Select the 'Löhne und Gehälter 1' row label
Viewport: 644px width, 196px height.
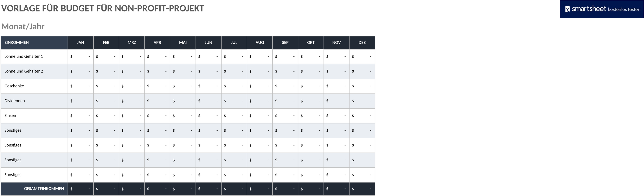pyautogui.click(x=34, y=57)
